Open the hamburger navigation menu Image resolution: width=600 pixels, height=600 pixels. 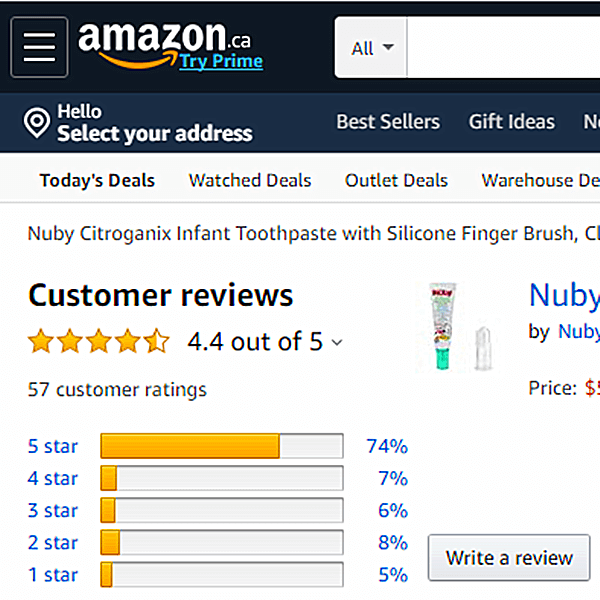39,47
